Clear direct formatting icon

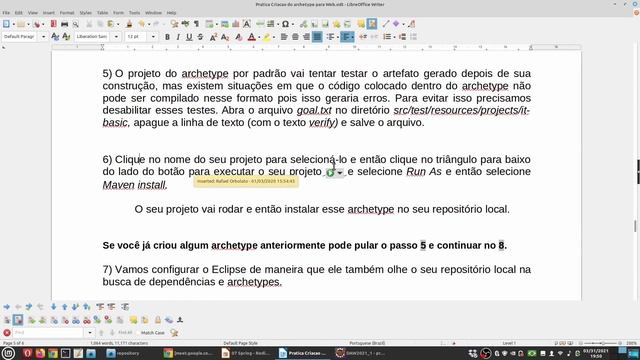(239, 37)
